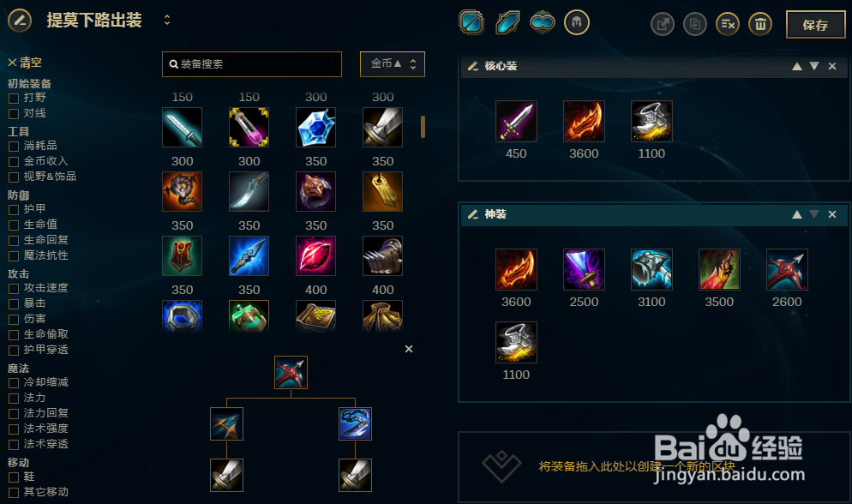Image resolution: width=852 pixels, height=504 pixels.
Task: Move the 核心装 block down
Action: click(x=814, y=66)
